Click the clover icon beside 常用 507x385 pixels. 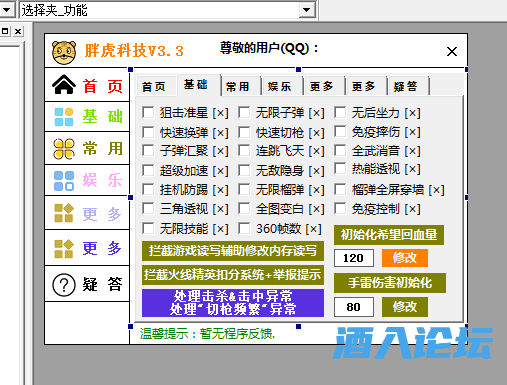tap(64, 148)
